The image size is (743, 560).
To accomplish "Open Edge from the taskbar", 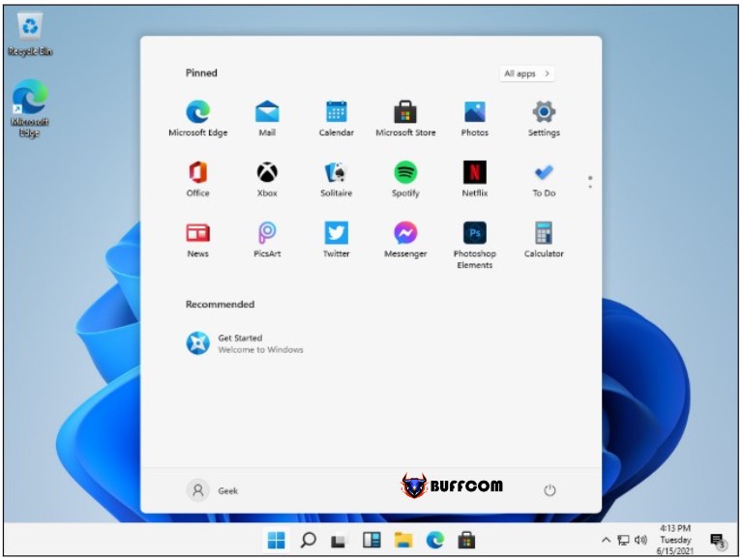I will click(435, 540).
